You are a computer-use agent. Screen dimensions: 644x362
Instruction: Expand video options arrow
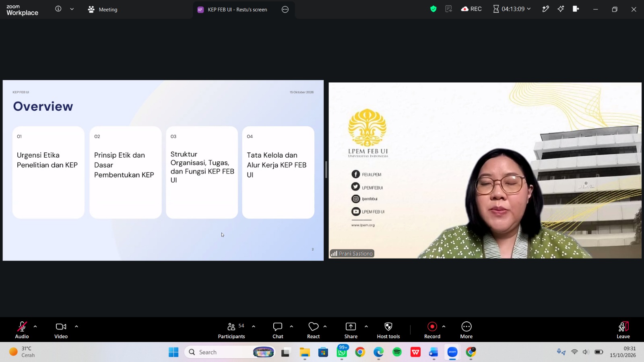point(76,327)
